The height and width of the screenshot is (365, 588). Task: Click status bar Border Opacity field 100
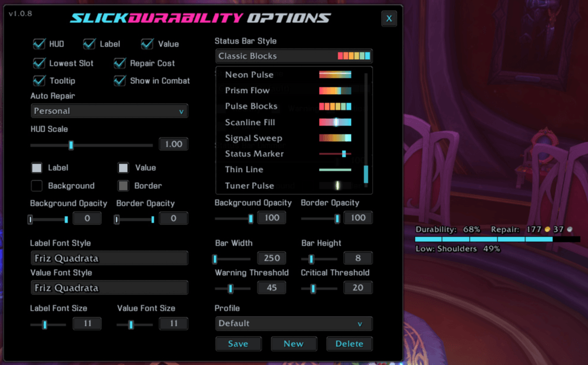358,218
